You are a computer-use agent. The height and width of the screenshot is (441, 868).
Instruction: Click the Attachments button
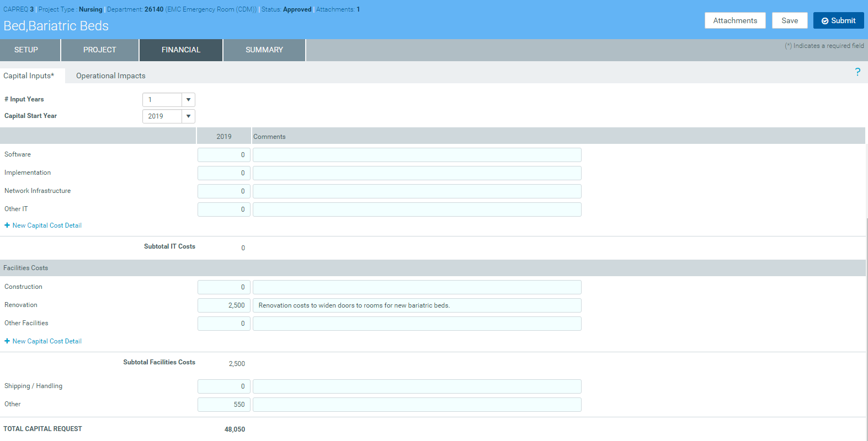coord(734,20)
